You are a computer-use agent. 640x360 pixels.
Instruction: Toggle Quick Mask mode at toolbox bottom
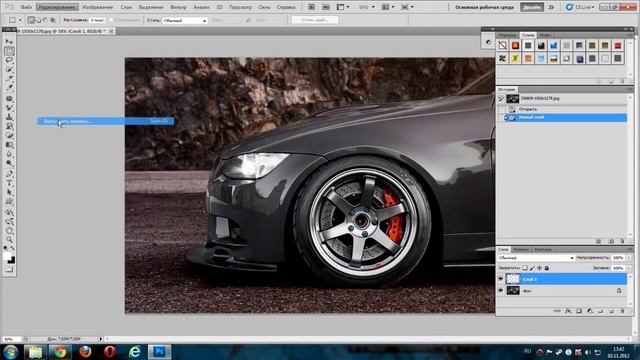(x=9, y=269)
